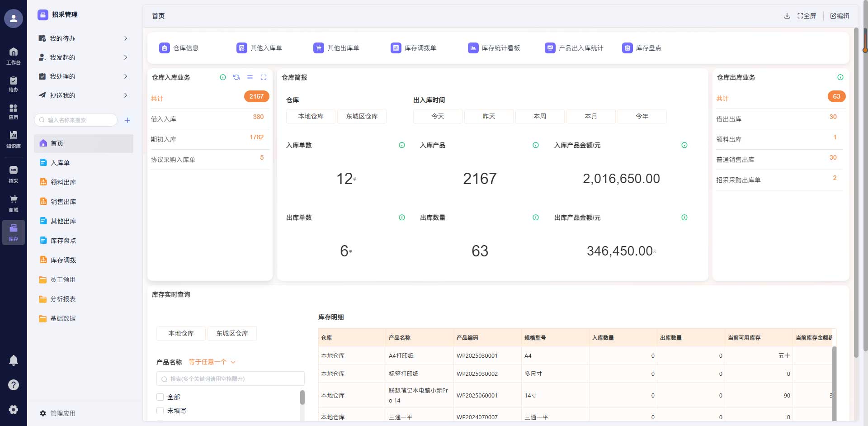Select 东城区仓库 in 仓库简报 warehouse filter
Screen dimensions: 868x426
(362, 116)
